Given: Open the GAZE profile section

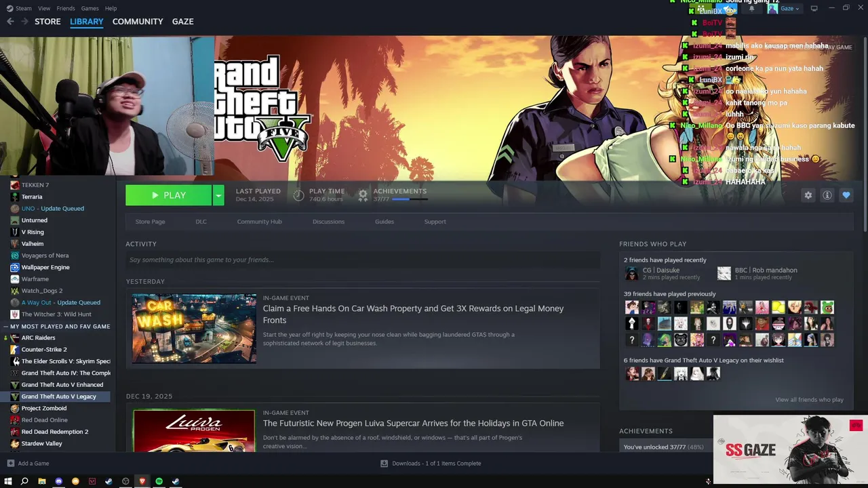Looking at the screenshot, I should [x=182, y=22].
